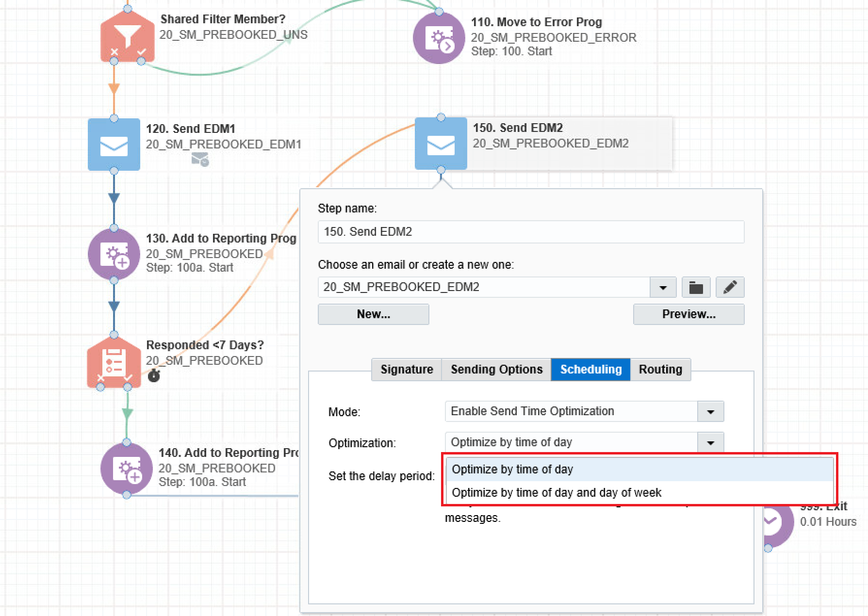The image size is (868, 616).
Task: Click the 140. Add to Reporting Prog node icon
Action: tap(127, 469)
